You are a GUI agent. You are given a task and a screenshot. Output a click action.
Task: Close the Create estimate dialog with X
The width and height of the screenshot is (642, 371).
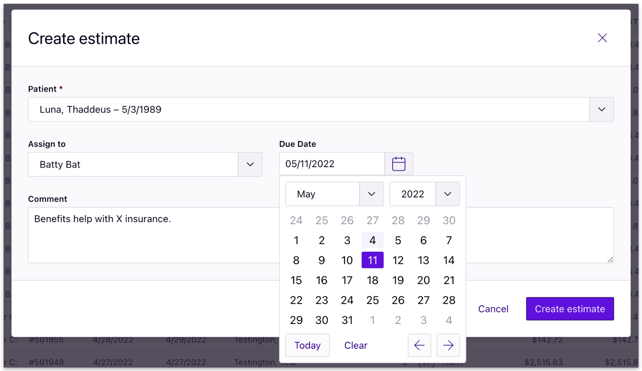(x=602, y=38)
